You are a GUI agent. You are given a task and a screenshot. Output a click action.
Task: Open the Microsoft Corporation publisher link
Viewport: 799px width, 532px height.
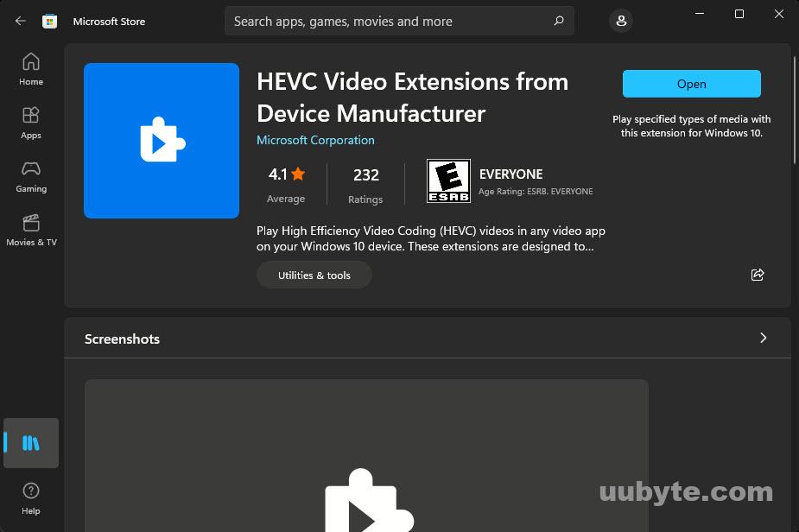(315, 140)
